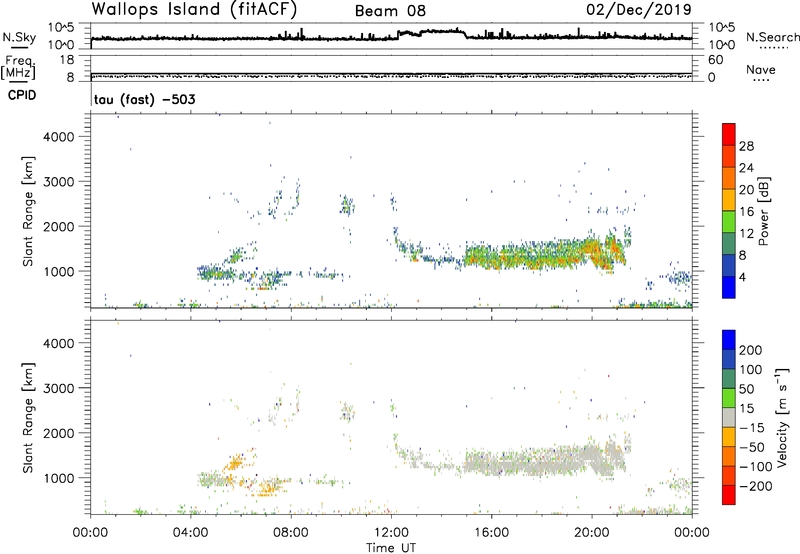Click the '20:00' time axis tick label
Screen dimensions: 800x554
pyautogui.click(x=592, y=533)
